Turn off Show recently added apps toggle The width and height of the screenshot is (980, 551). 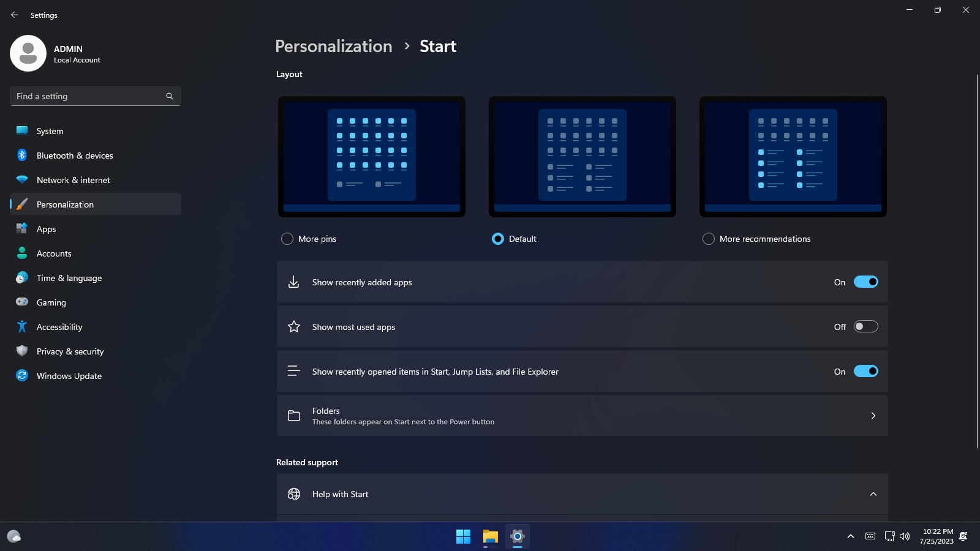[x=866, y=282]
